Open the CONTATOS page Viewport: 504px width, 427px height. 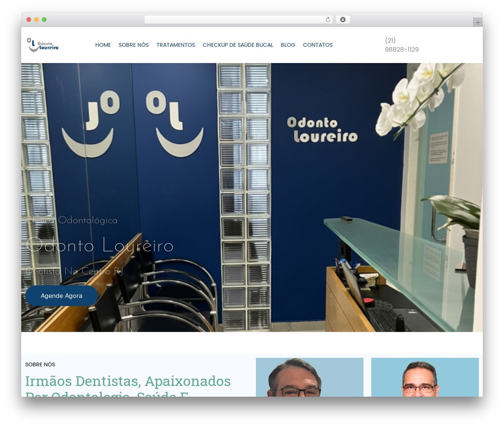click(318, 45)
